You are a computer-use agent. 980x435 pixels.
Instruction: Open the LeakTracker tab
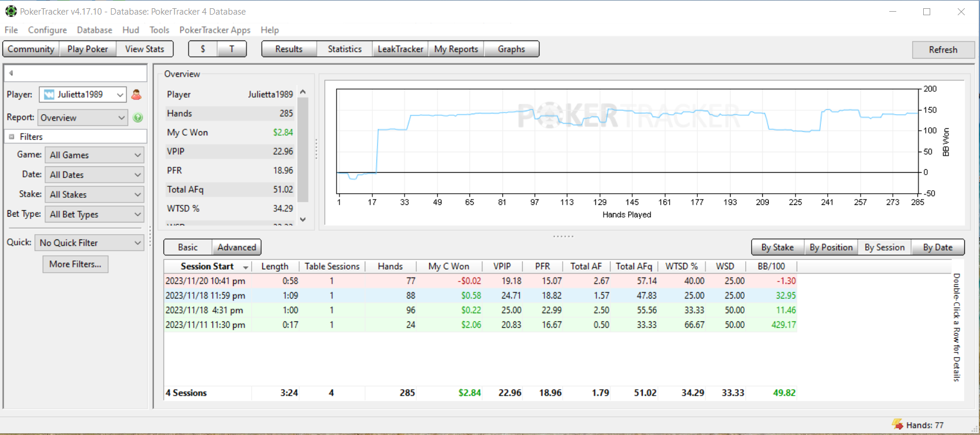pos(400,49)
